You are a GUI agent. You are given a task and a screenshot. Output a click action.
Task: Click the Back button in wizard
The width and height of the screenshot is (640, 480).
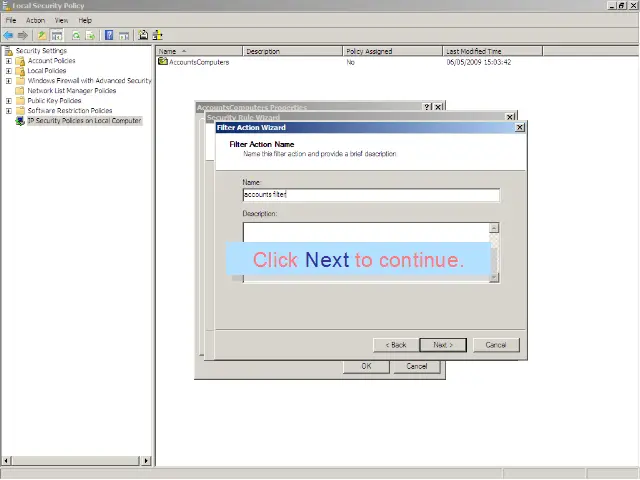tap(396, 345)
